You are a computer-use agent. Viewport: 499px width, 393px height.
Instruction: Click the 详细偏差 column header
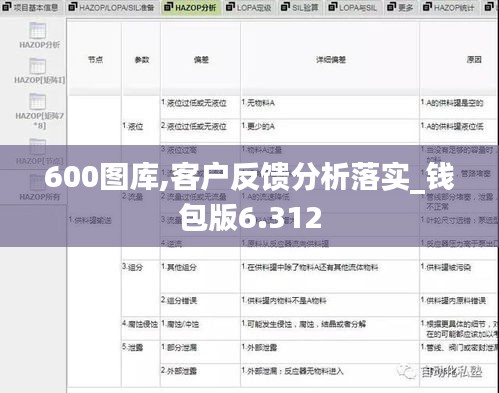(330, 60)
